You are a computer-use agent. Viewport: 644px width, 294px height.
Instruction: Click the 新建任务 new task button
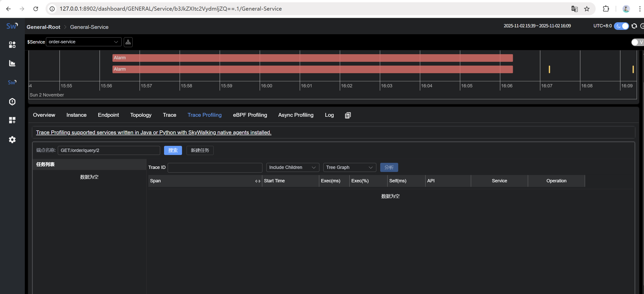pos(200,150)
